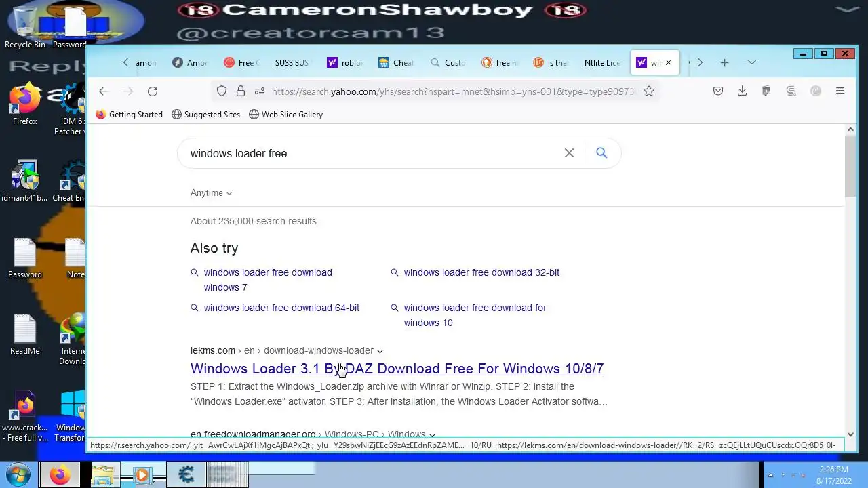Select ReadMe desktop file
This screenshot has width=868, height=488.
tap(25, 335)
